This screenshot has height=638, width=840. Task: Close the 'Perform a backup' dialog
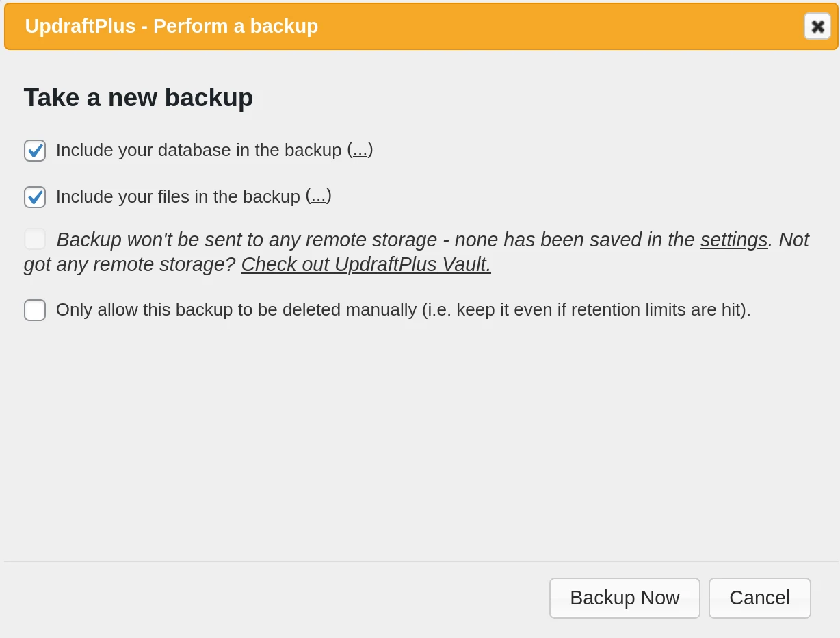pos(817,26)
